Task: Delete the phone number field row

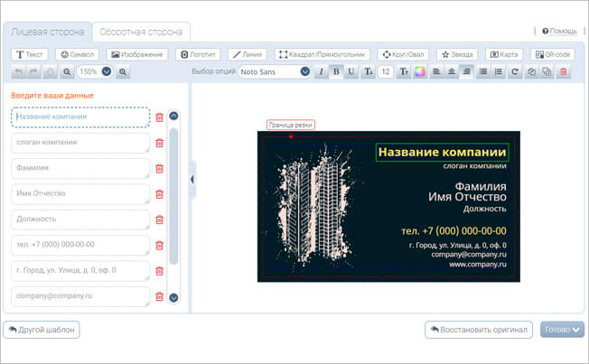Action: coord(159,246)
